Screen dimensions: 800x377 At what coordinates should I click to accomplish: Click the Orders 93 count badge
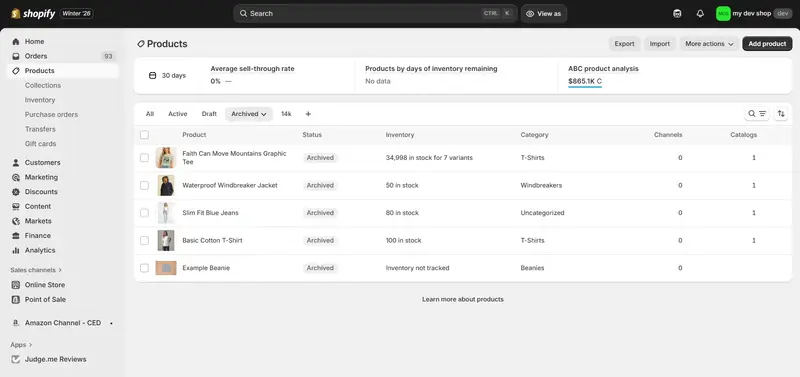click(108, 56)
